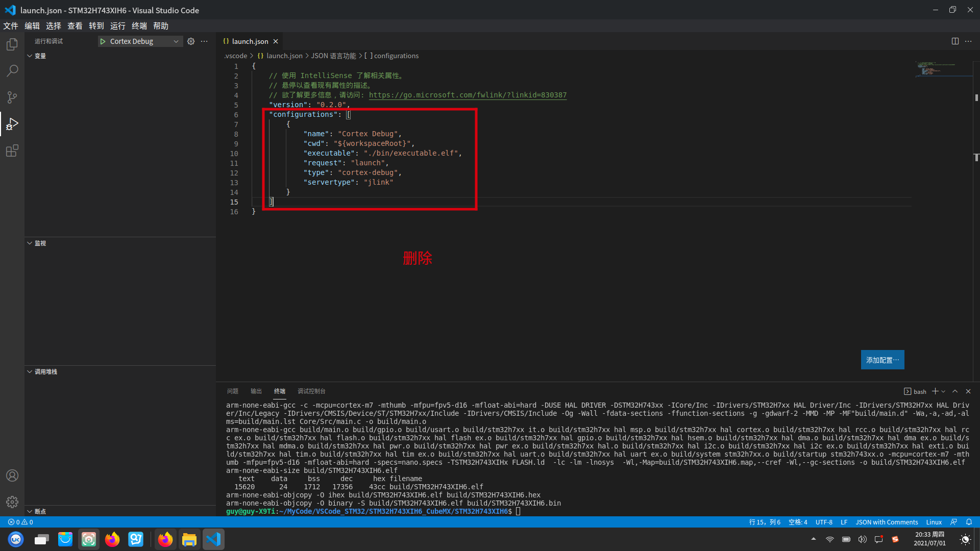Open the 终端 menu
The image size is (980, 551).
139,26
